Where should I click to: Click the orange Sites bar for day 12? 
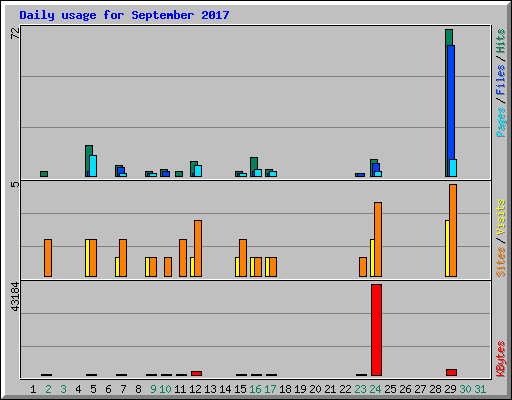coord(198,248)
